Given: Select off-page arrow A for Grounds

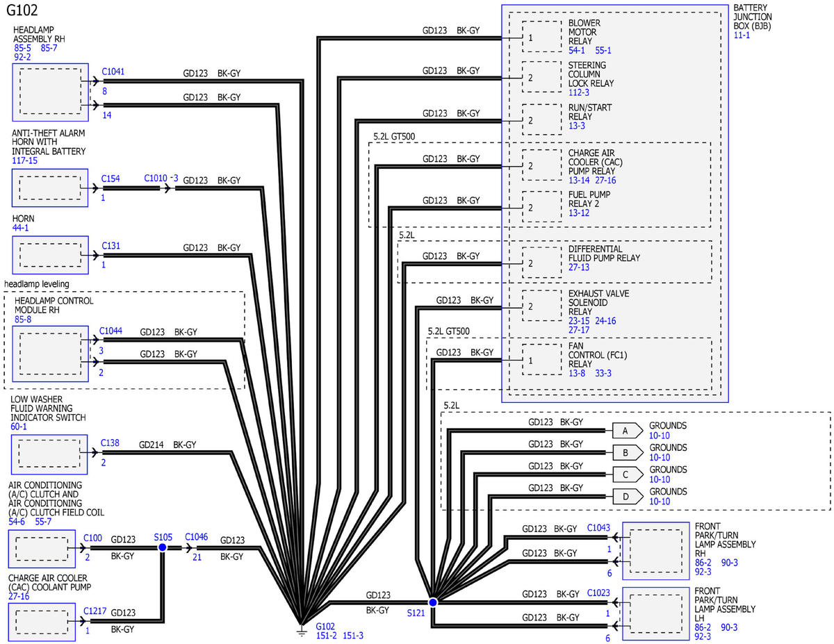Looking at the screenshot, I should coord(627,431).
